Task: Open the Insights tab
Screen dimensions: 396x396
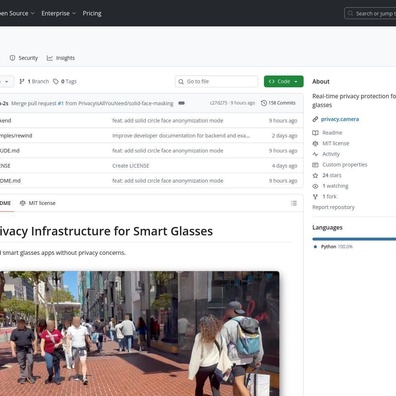Action: tap(61, 58)
